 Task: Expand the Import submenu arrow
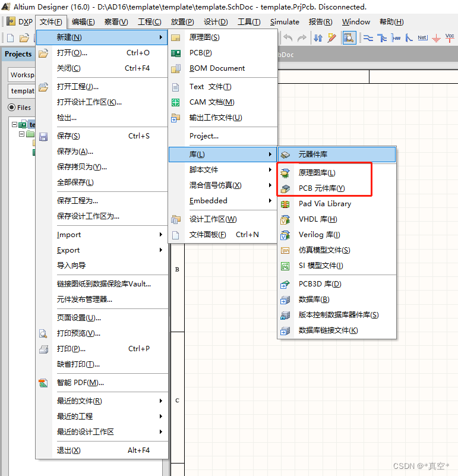161,235
